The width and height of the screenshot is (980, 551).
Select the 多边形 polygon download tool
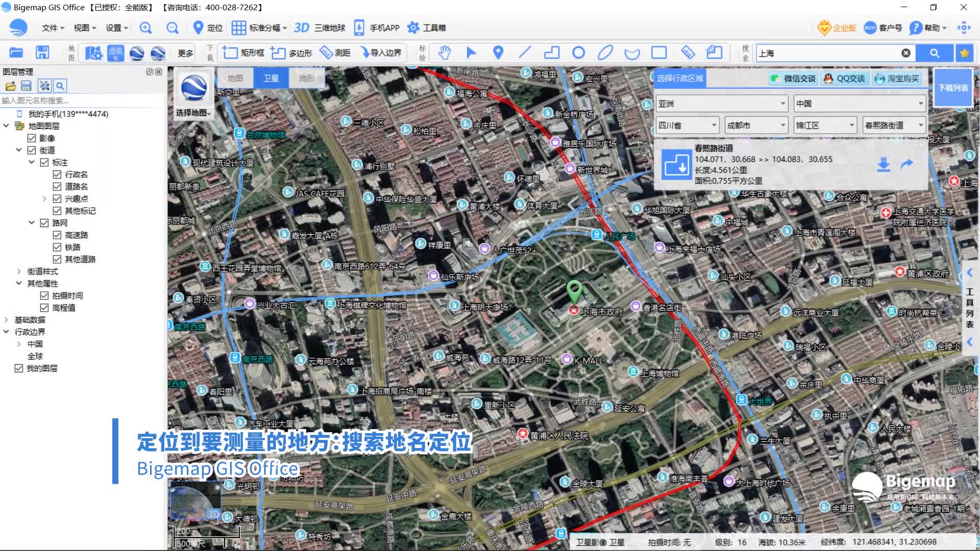[292, 53]
